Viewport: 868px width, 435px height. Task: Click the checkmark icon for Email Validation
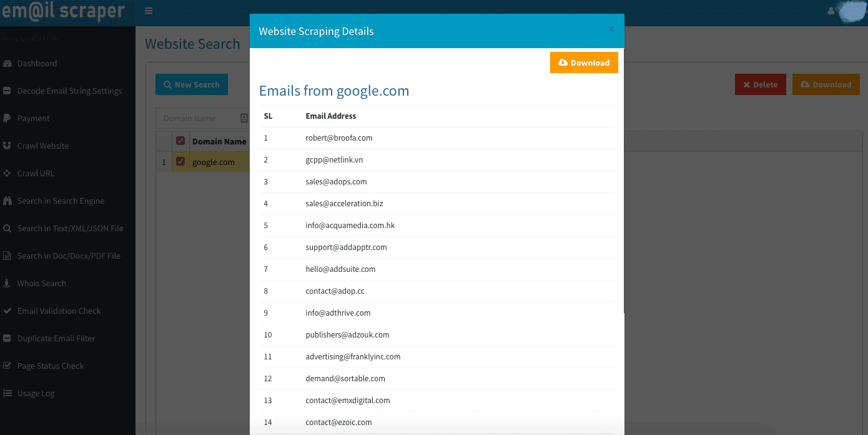point(7,311)
